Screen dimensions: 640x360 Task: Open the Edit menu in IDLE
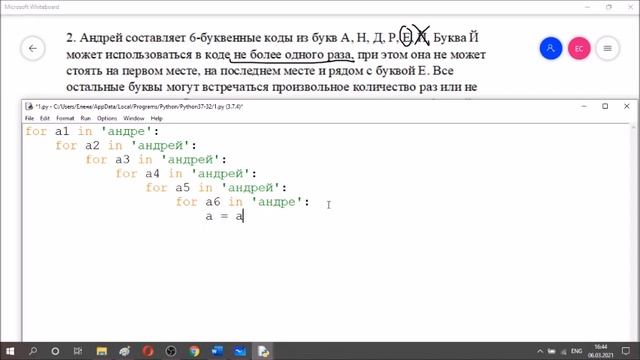44,118
